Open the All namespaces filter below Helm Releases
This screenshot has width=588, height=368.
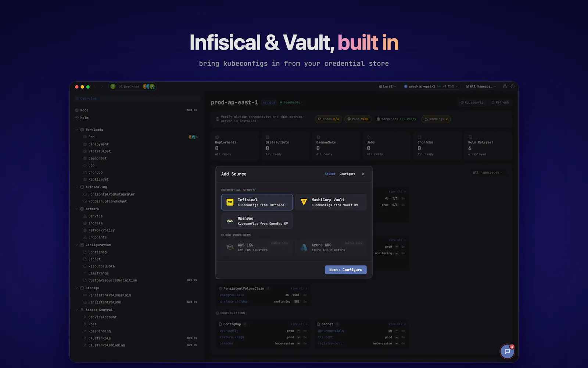click(487, 173)
